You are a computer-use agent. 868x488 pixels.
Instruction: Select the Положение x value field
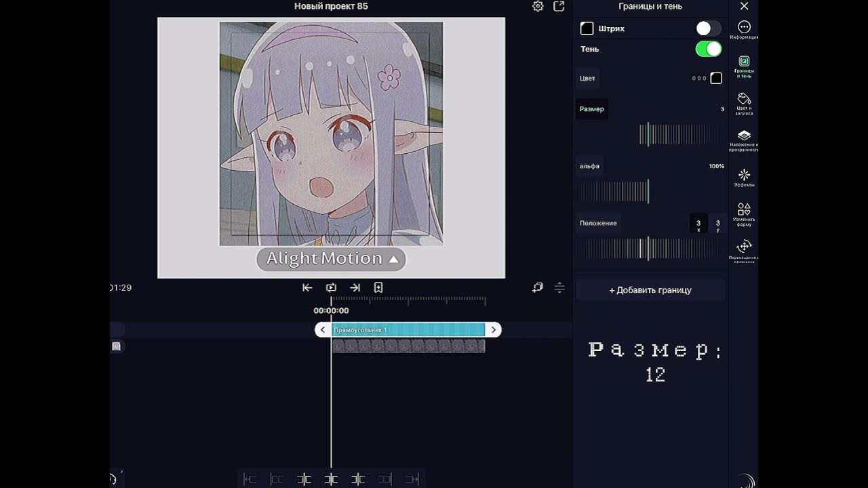[x=698, y=224]
